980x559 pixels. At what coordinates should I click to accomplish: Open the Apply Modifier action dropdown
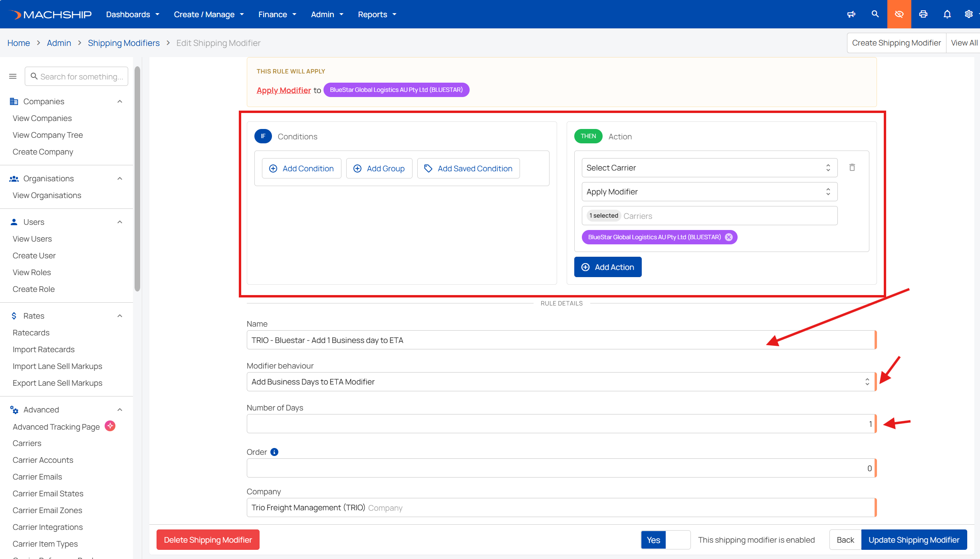[710, 192]
